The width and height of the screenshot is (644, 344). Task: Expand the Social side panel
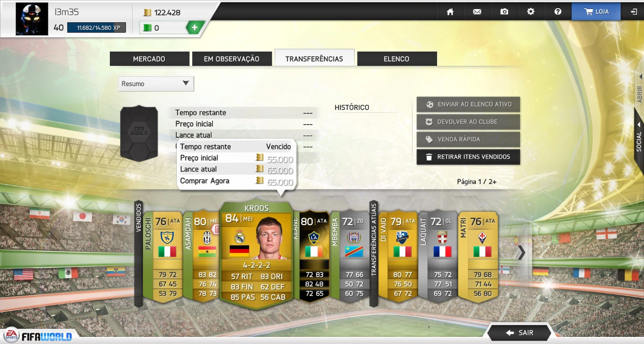tap(639, 137)
